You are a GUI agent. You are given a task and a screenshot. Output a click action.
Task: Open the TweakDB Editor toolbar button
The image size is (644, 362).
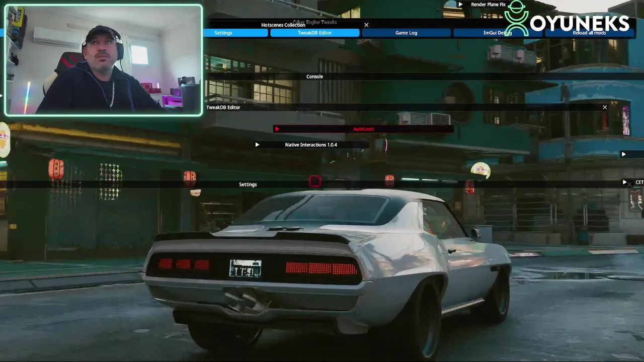click(x=315, y=33)
